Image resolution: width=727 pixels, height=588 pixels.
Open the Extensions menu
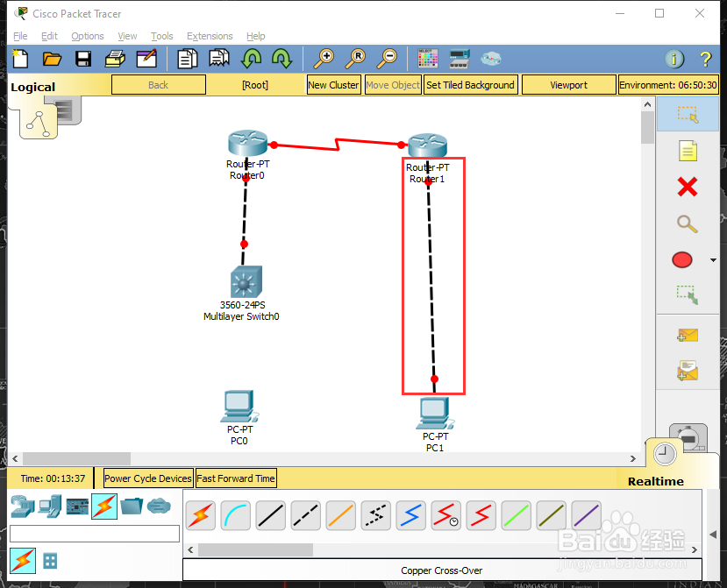[210, 36]
